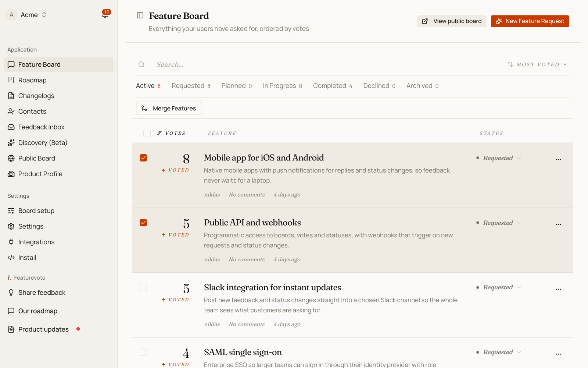Open Mobile app for iOS and Android title
Screen dimensions: 588x368
(264, 158)
